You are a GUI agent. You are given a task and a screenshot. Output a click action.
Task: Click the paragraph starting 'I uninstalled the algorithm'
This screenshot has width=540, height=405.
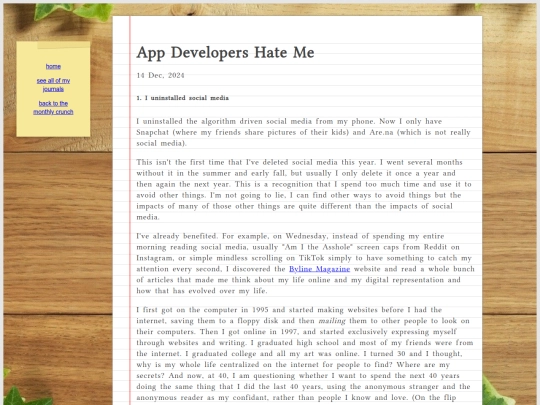click(x=303, y=132)
